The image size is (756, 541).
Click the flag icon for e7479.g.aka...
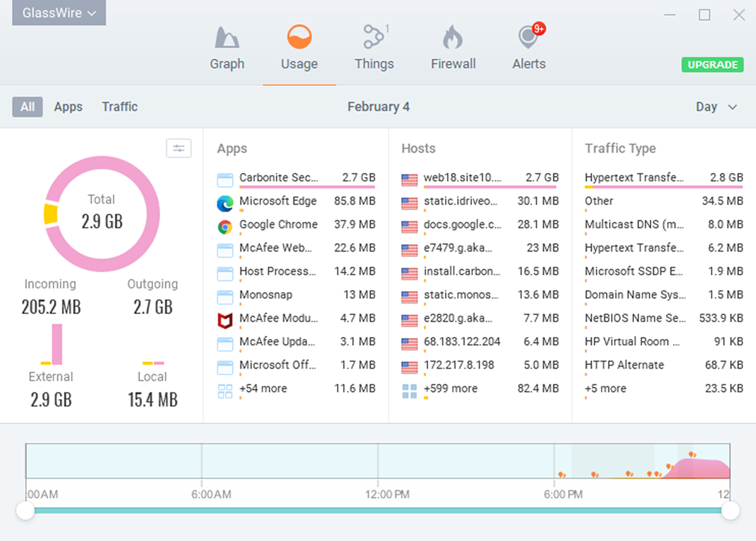pos(409,251)
